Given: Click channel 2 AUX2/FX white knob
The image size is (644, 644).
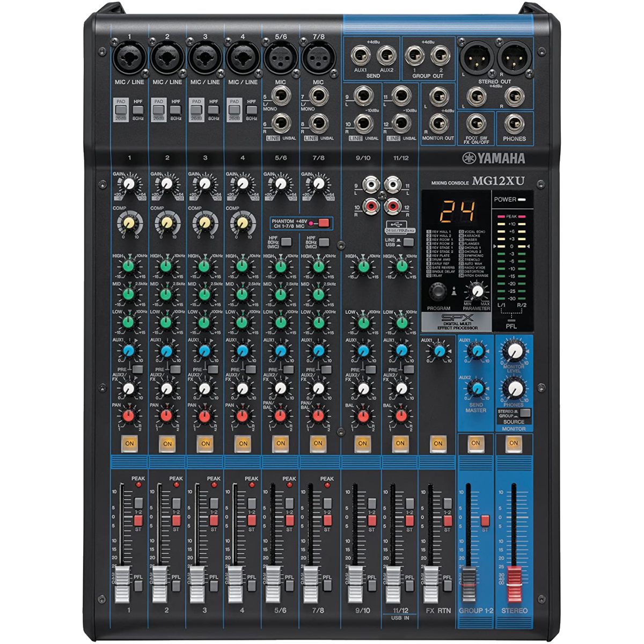Looking at the screenshot, I should pos(167,389).
